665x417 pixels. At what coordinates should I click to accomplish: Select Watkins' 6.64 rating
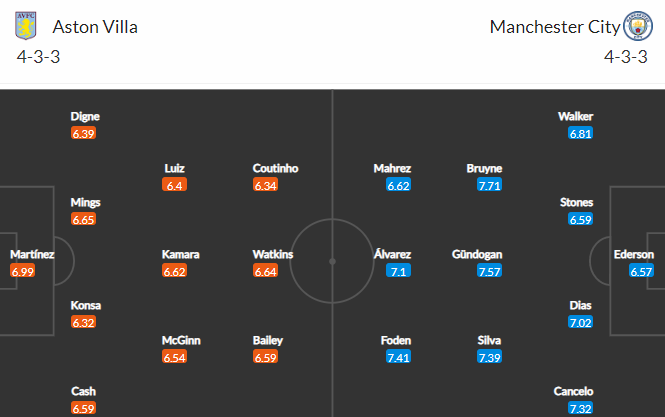pos(265,271)
